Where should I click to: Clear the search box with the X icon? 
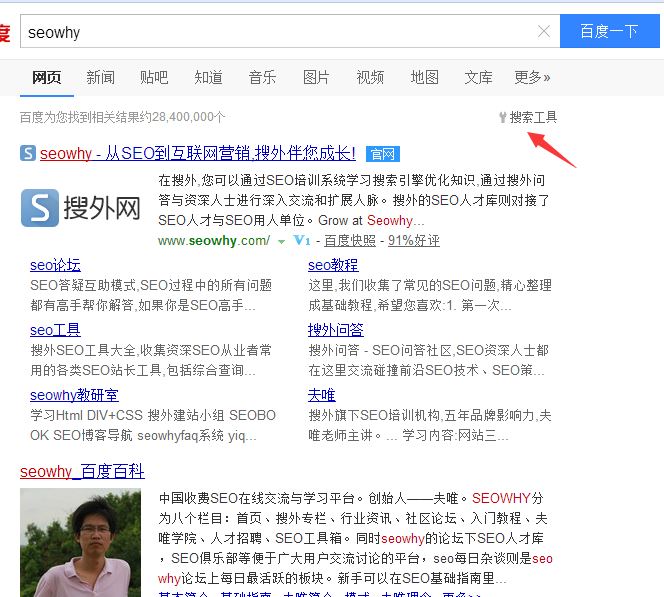[x=544, y=31]
